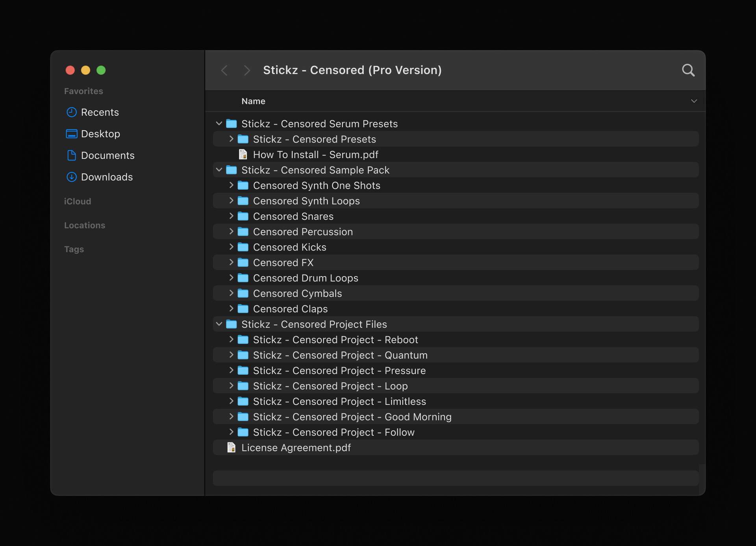The height and width of the screenshot is (546, 756).
Task: Click folder icon of Censored Claps
Action: point(243,309)
